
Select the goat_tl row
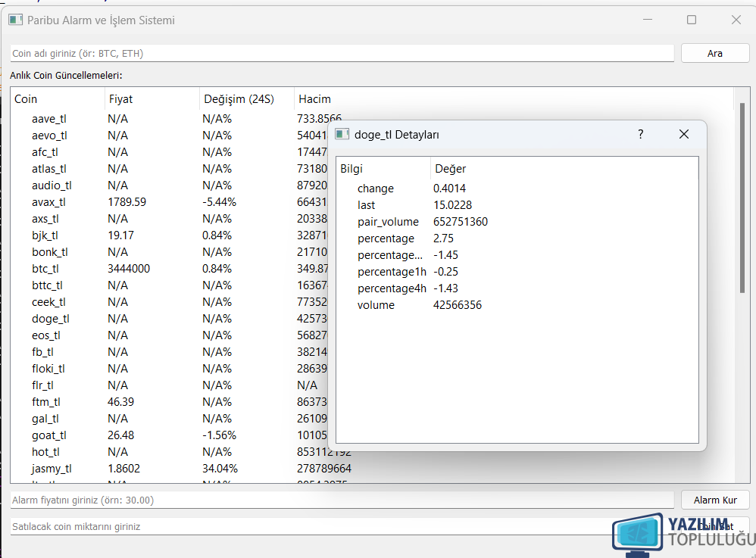tap(169, 435)
